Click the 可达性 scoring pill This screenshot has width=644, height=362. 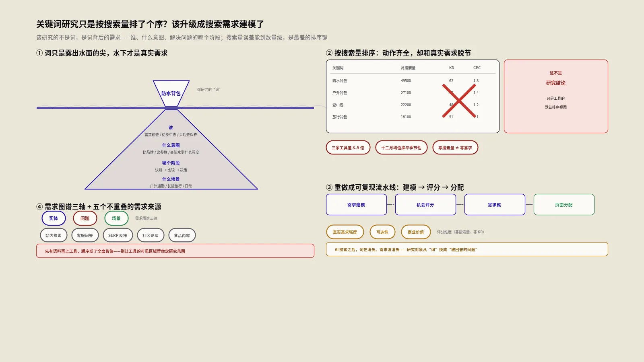382,232
